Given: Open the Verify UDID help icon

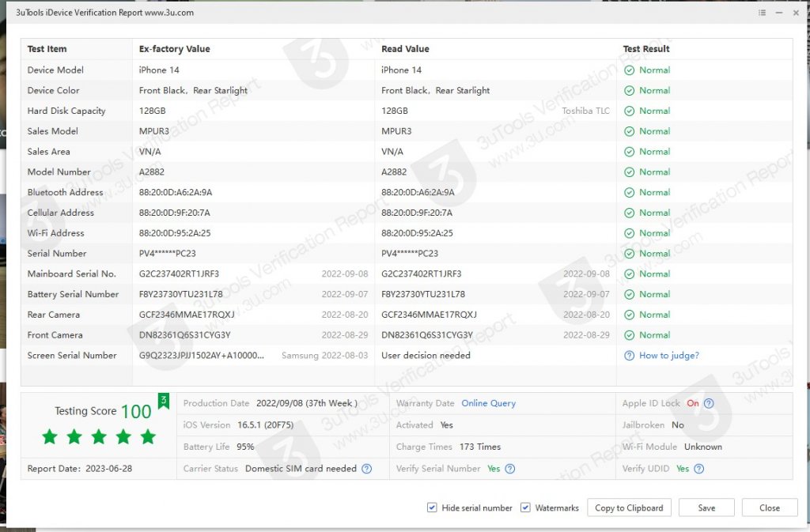Looking at the screenshot, I should point(698,469).
